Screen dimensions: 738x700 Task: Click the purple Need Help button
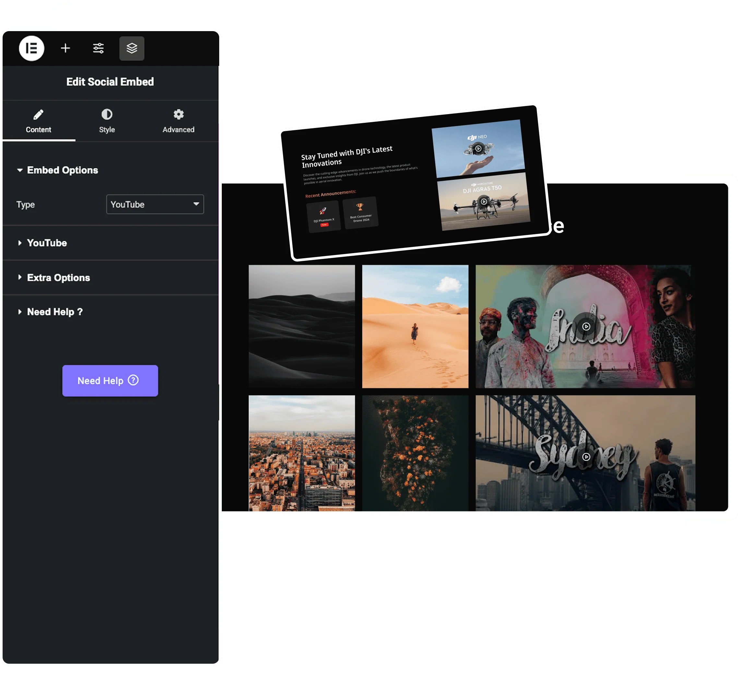point(110,380)
